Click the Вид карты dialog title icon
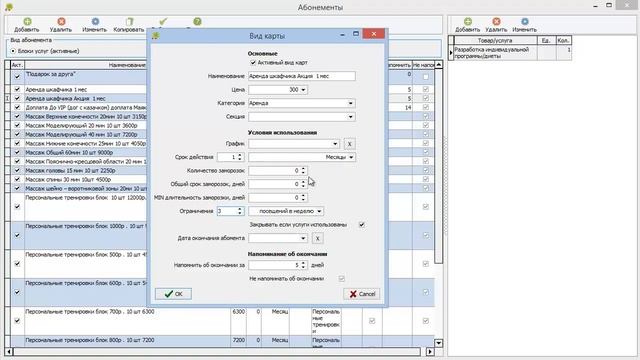The width and height of the screenshot is (640, 360). click(x=156, y=36)
